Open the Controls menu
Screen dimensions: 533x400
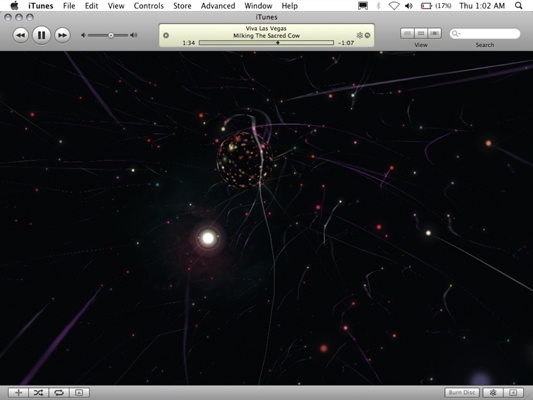coord(149,6)
